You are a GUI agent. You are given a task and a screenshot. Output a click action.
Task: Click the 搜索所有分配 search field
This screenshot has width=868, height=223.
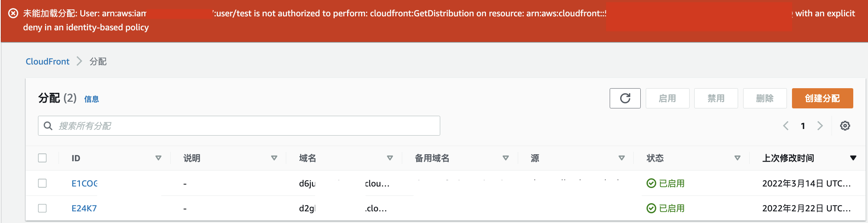[244, 126]
